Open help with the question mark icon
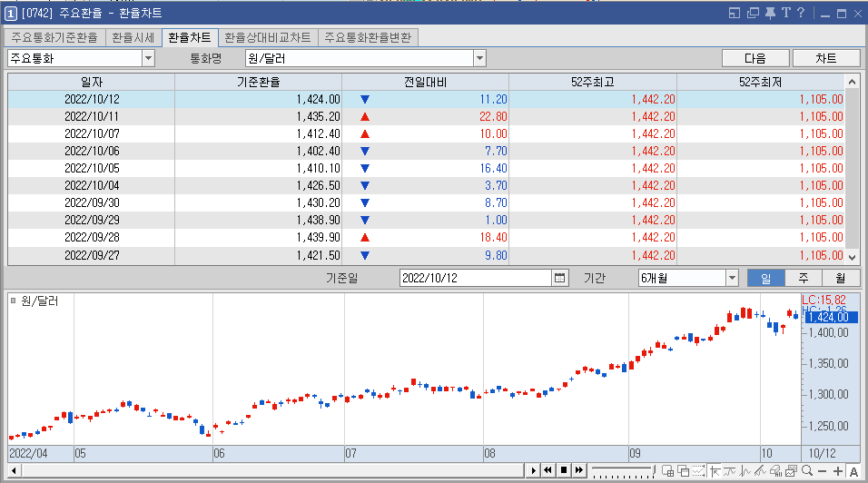The image size is (868, 483). pyautogui.click(x=801, y=13)
